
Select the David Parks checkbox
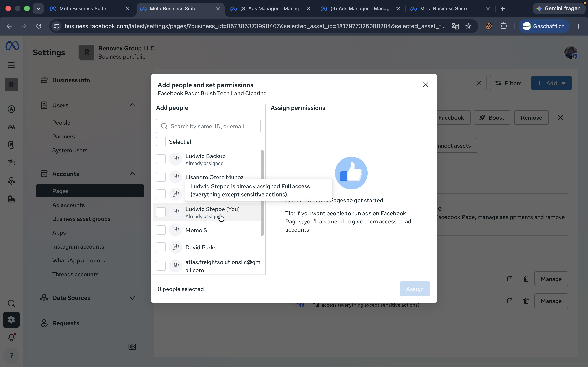(161, 247)
